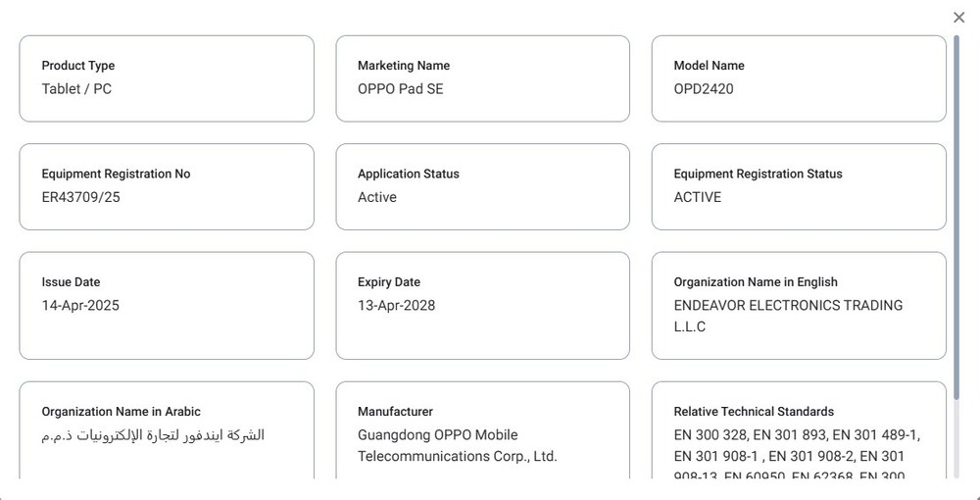Image resolution: width=980 pixels, height=500 pixels.
Task: Select the Product Type card
Action: point(167,78)
